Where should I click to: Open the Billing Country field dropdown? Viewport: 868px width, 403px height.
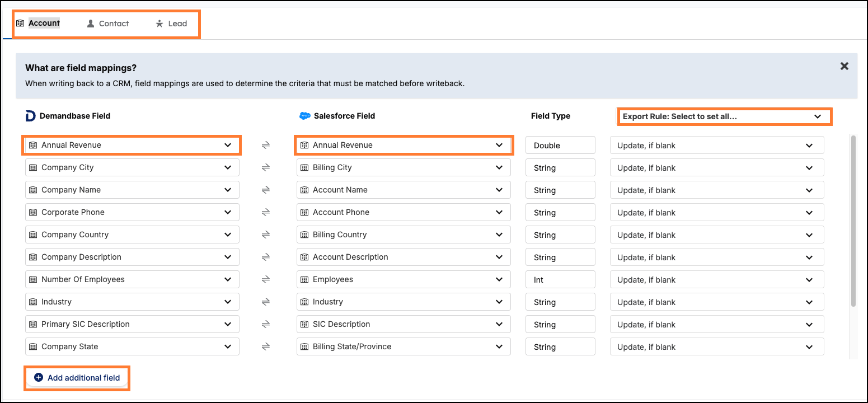(x=403, y=235)
